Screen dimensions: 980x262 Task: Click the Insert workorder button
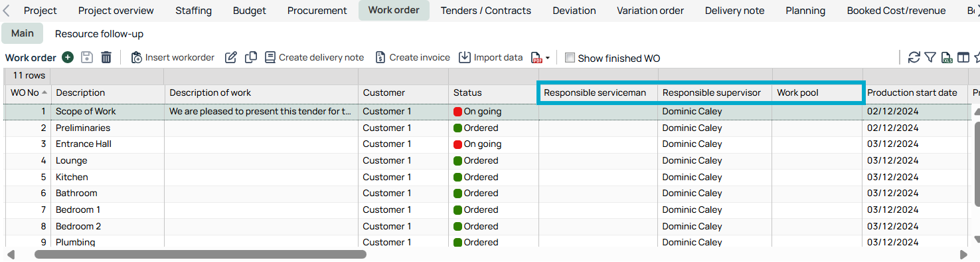[x=173, y=58]
